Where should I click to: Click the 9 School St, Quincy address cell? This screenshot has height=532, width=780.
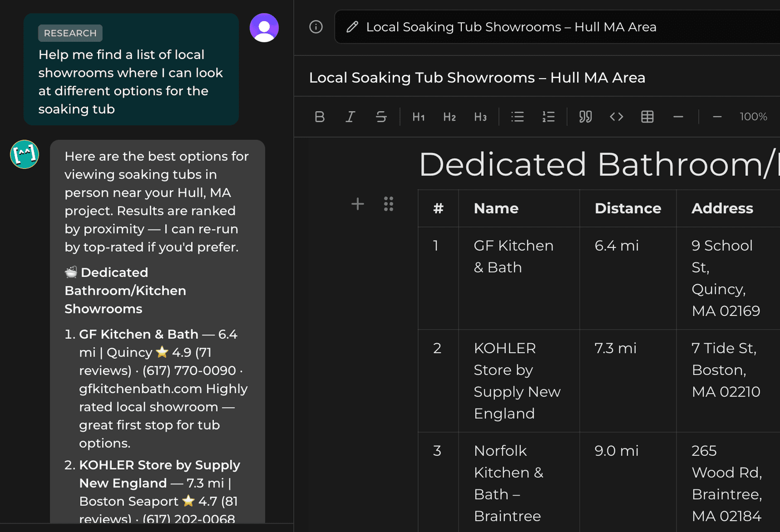pos(728,278)
